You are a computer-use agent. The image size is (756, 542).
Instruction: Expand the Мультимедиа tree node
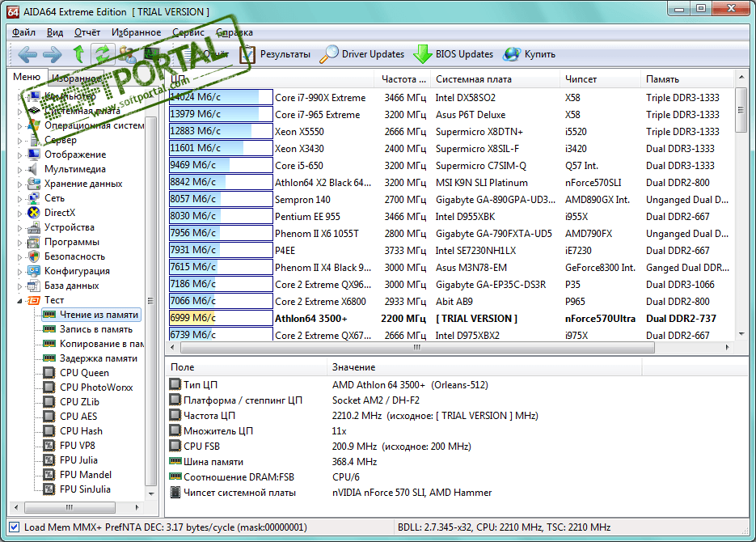tap(19, 170)
